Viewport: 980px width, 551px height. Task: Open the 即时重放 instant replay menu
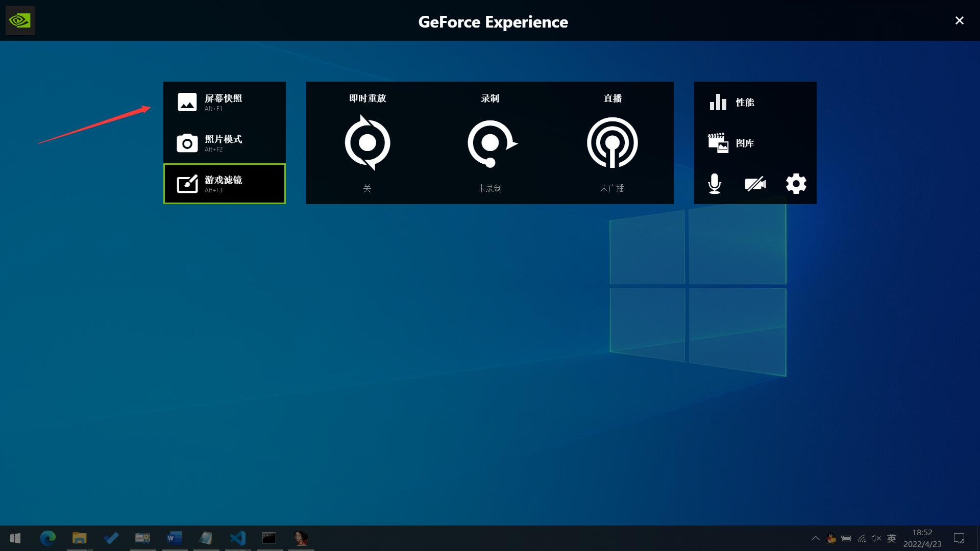(x=367, y=143)
